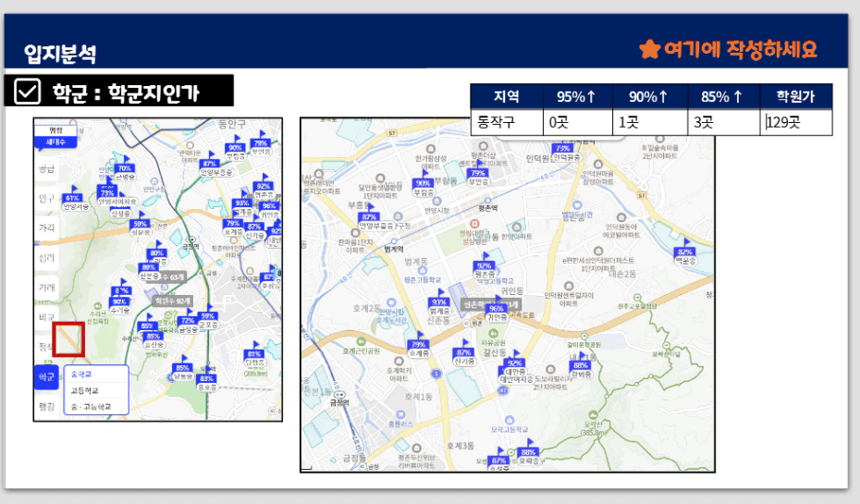
Task: Click the 93% 범계중 flag in right map
Action: pos(439,303)
